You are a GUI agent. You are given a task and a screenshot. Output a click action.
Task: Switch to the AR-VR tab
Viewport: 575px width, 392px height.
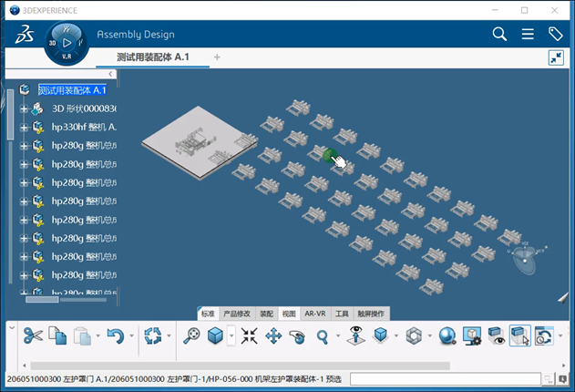tap(315, 314)
